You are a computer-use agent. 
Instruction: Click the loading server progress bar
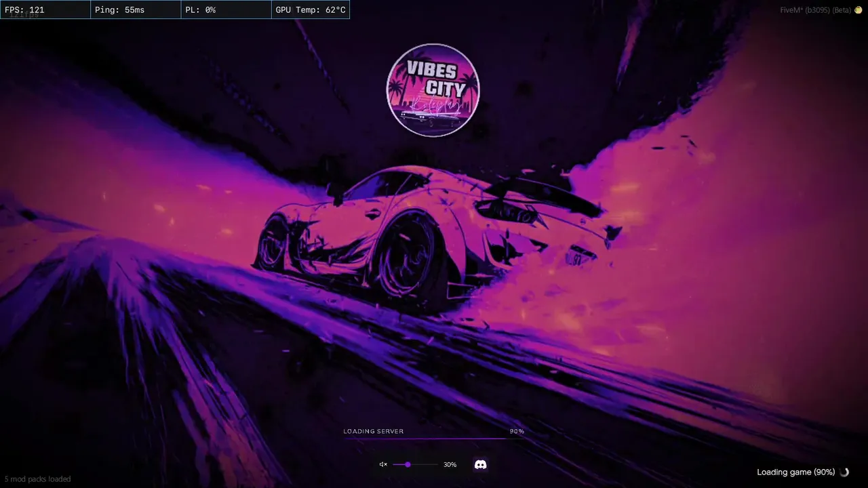(x=433, y=439)
